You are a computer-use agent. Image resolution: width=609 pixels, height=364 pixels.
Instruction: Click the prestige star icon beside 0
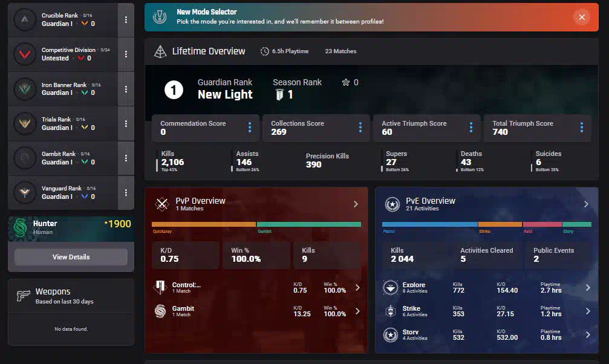pyautogui.click(x=346, y=82)
